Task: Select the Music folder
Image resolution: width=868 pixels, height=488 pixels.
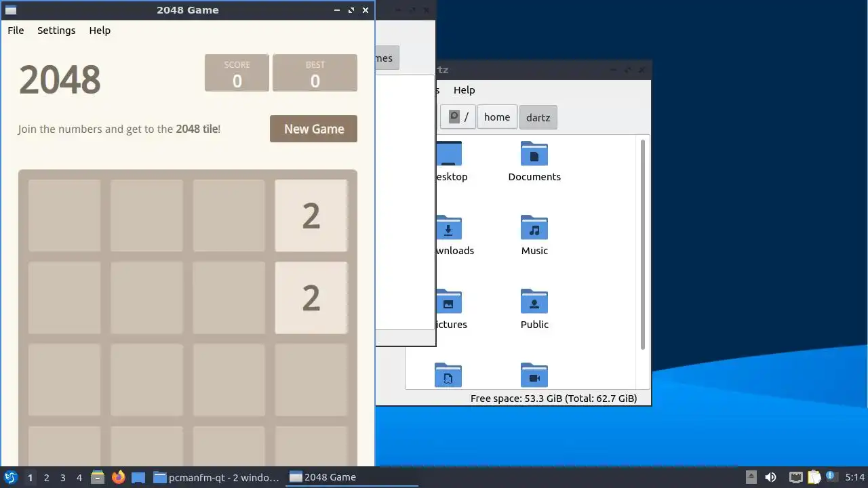Action: [x=534, y=235]
